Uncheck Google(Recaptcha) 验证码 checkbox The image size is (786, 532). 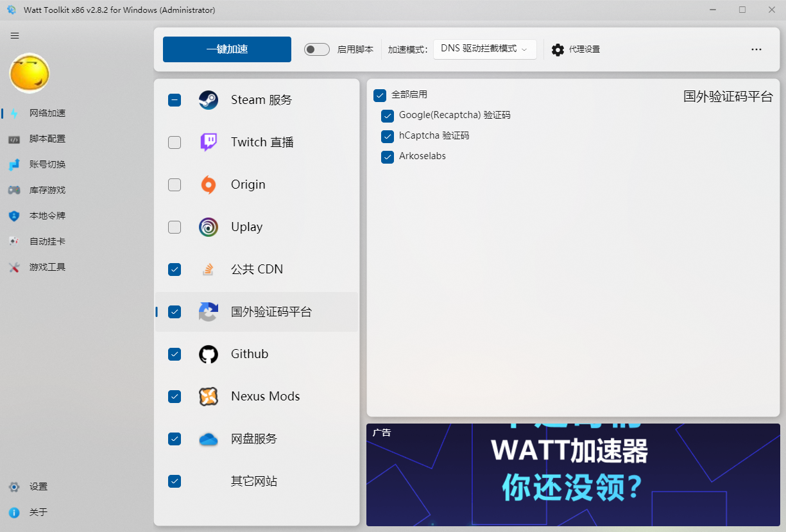(388, 116)
